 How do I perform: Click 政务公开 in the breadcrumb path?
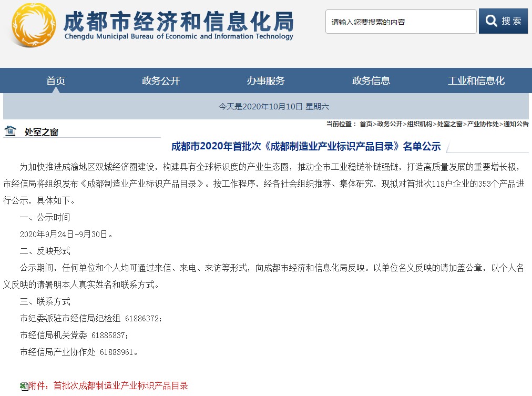point(390,124)
